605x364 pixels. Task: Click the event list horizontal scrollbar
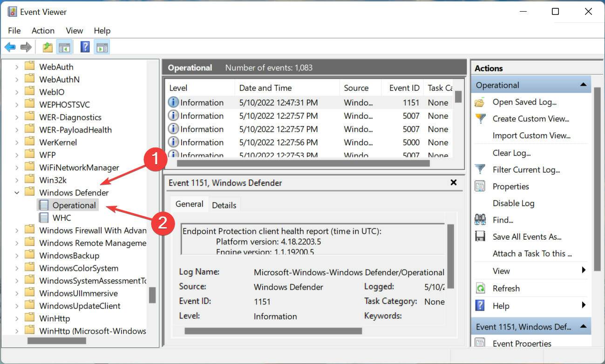pyautogui.click(x=303, y=163)
